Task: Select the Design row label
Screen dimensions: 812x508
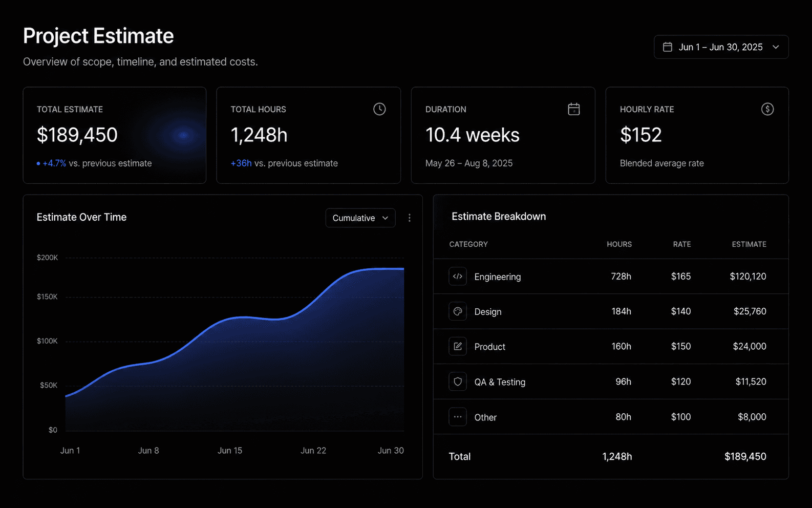Action: click(x=488, y=312)
